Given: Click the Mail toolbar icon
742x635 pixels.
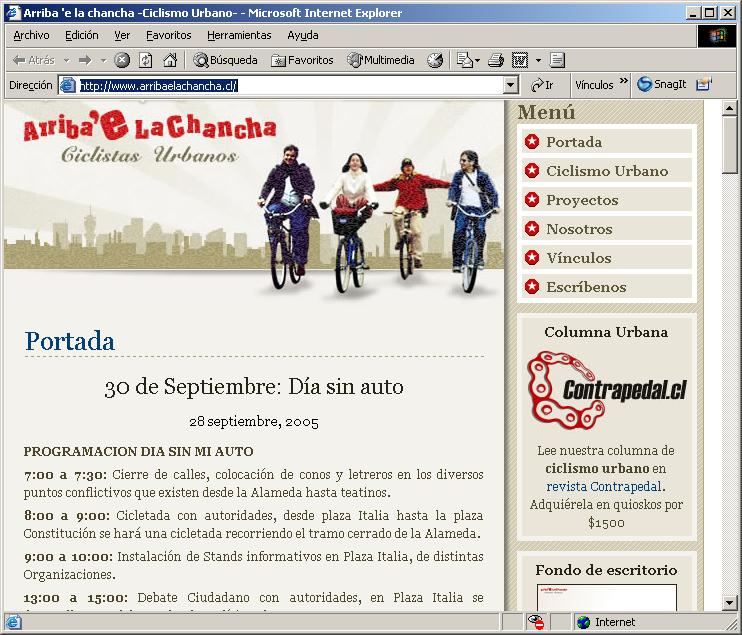Looking at the screenshot, I should [465, 60].
